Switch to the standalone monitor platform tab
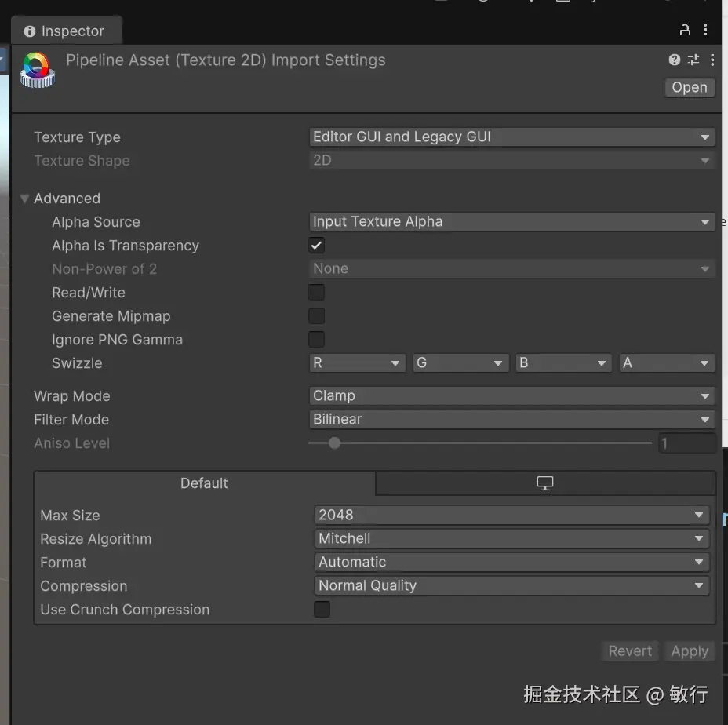728x725 pixels. point(545,483)
